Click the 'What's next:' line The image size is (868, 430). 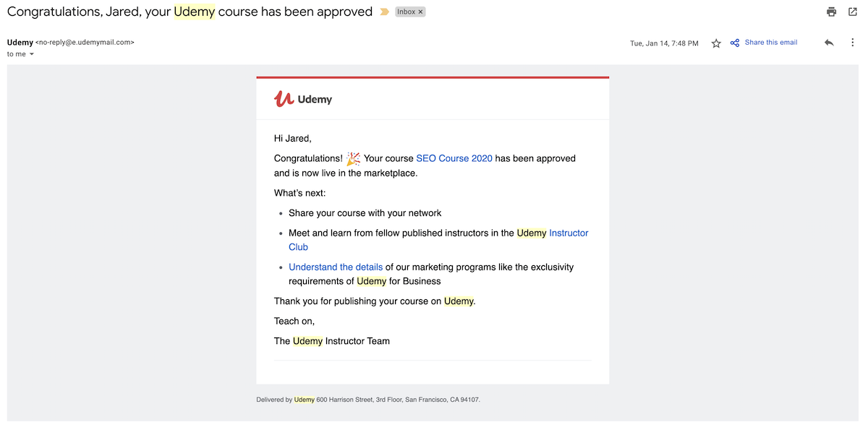pyautogui.click(x=300, y=193)
